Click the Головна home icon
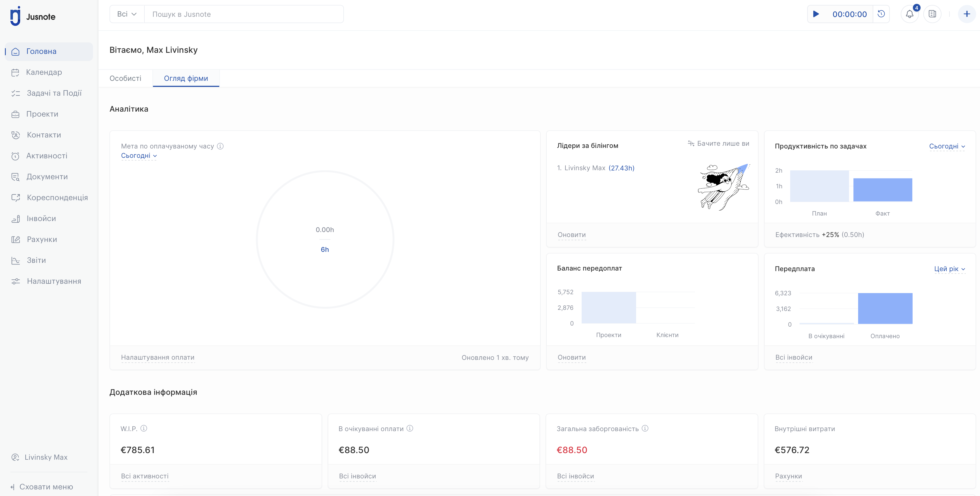Screen dimensions: 980x496 [x=16, y=51]
